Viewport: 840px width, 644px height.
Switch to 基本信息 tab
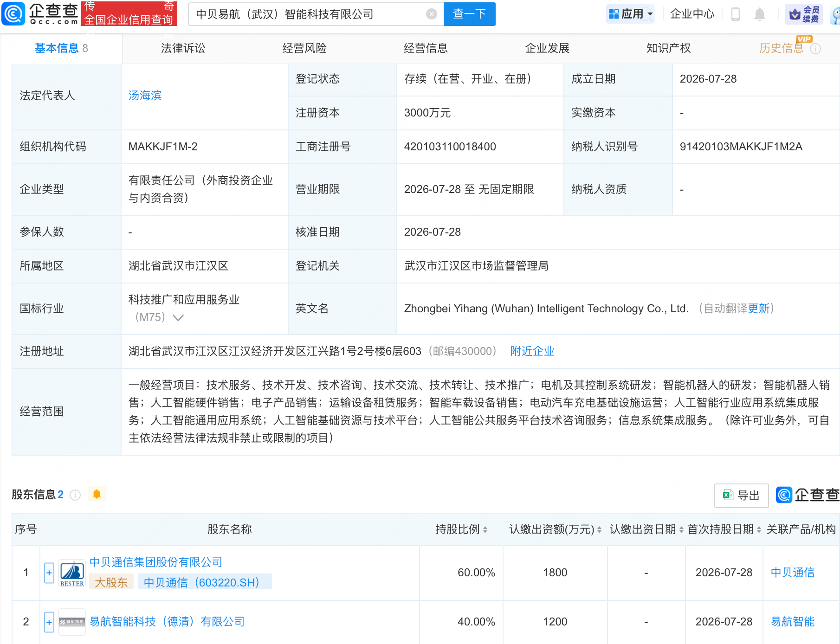[x=61, y=48]
